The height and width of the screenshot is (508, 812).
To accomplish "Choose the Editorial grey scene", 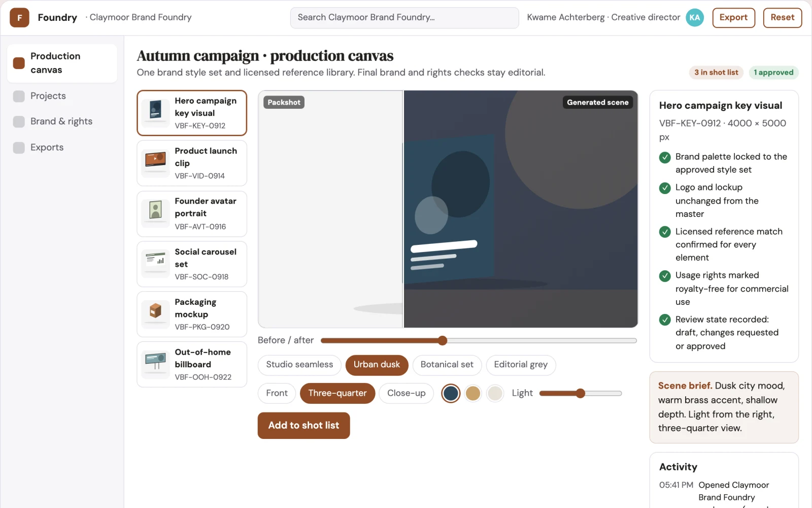I will [x=521, y=365].
